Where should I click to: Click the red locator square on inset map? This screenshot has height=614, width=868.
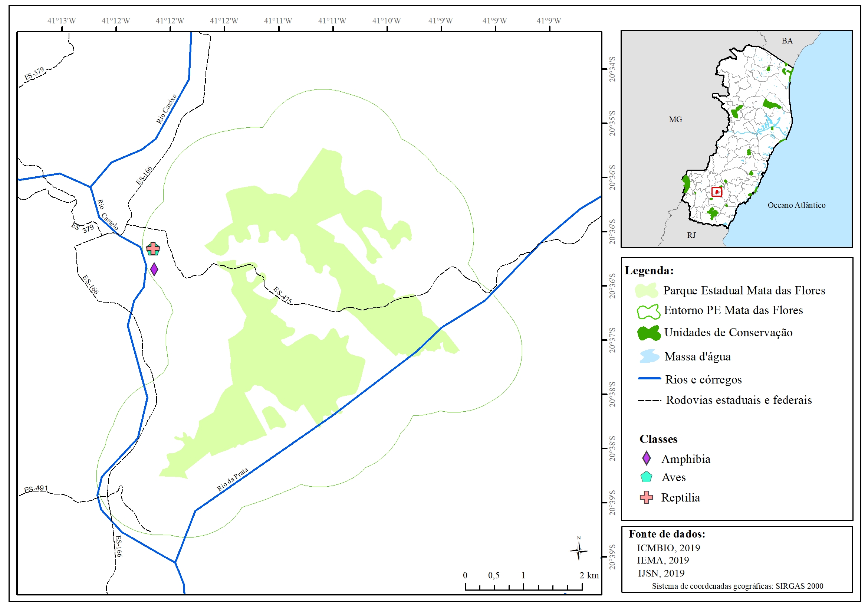point(716,192)
